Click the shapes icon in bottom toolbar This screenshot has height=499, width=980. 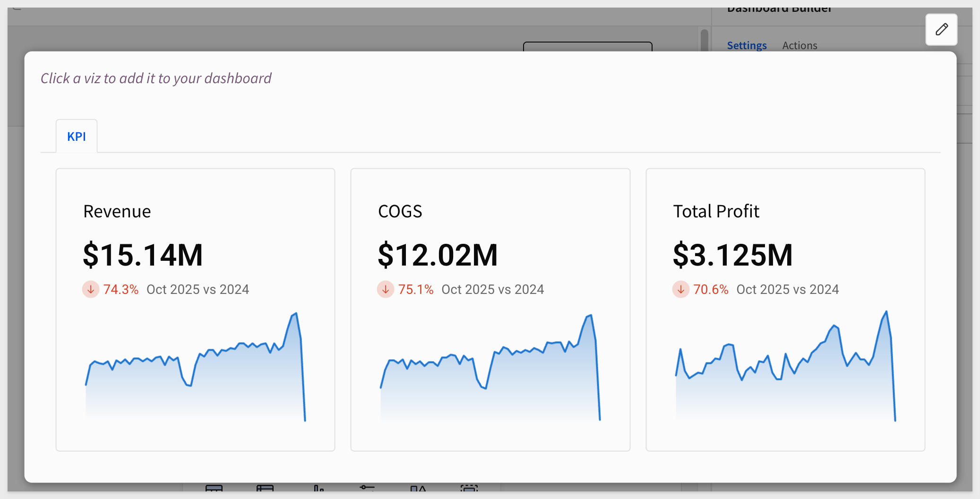click(418, 488)
